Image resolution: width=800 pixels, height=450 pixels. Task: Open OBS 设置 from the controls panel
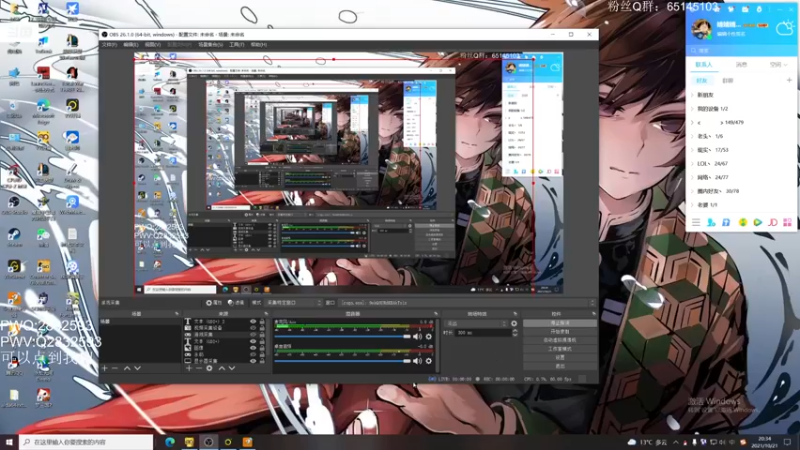(x=560, y=358)
